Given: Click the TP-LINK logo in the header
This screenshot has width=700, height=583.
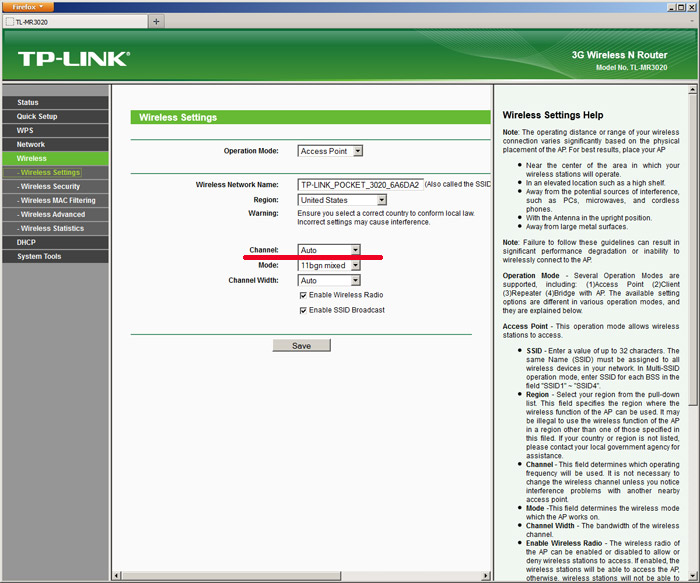Looking at the screenshot, I should (x=74, y=59).
